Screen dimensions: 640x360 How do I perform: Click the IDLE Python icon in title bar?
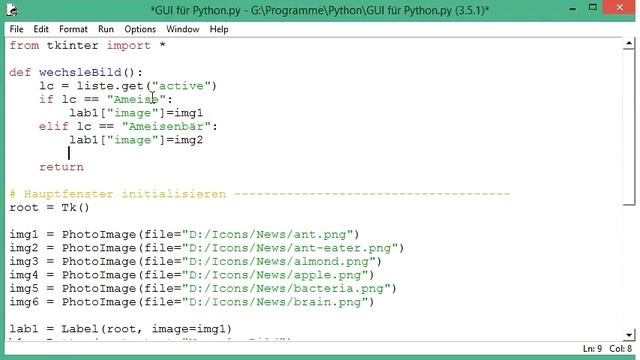pyautogui.click(x=12, y=10)
